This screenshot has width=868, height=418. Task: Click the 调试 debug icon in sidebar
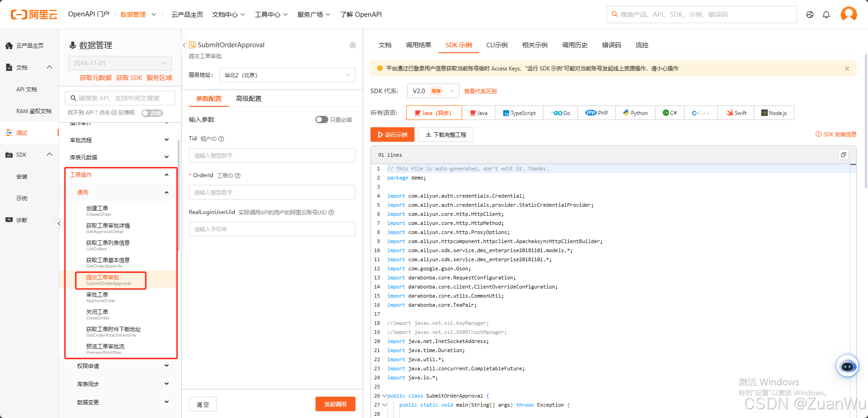pos(9,133)
